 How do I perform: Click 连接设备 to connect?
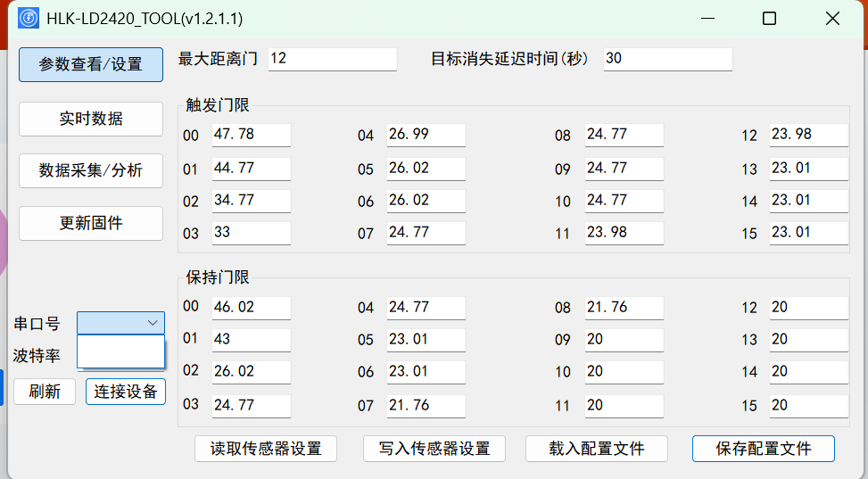tap(126, 392)
